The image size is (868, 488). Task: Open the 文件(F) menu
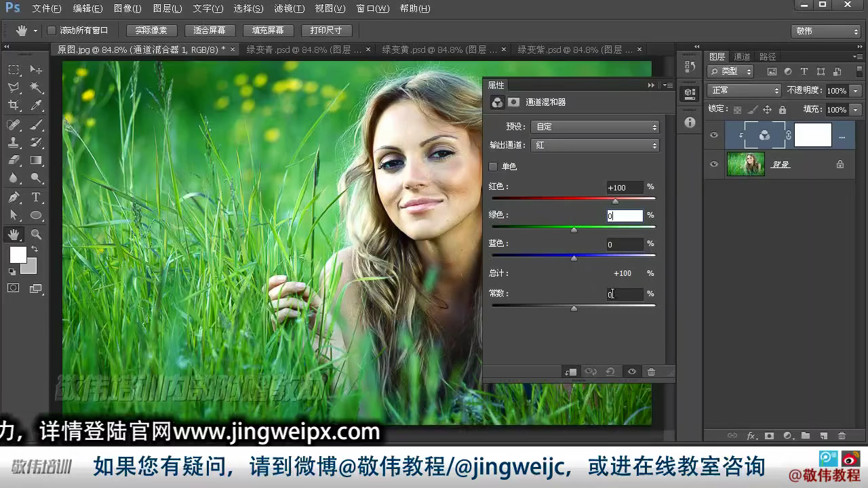coord(47,9)
